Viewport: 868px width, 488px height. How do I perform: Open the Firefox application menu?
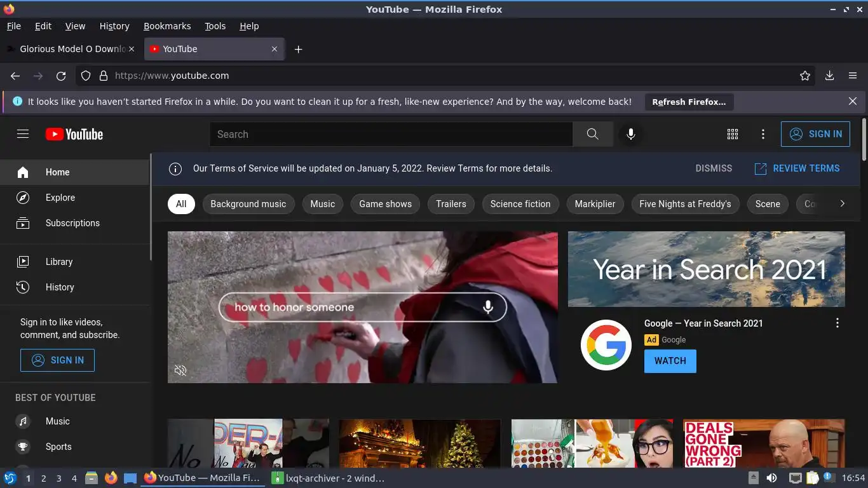pos(853,76)
